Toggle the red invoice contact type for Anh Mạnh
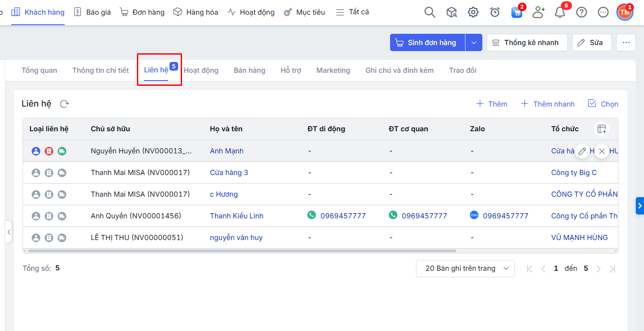Screen dimensions: 644x331 49,151
